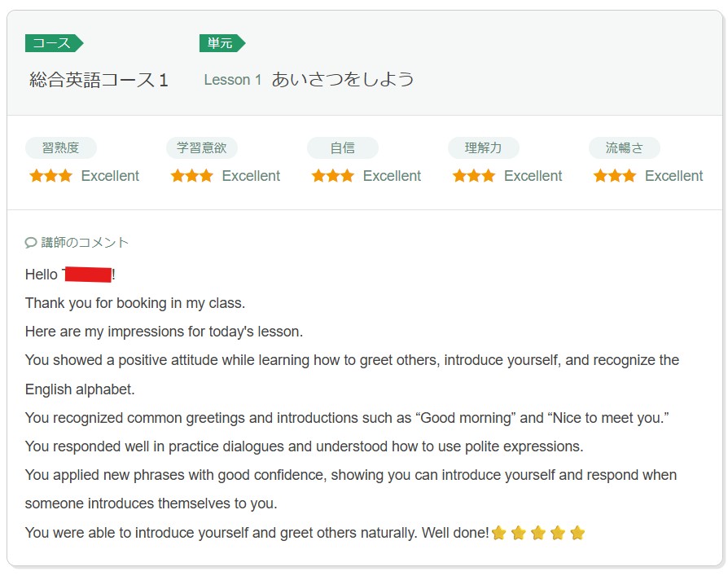Click the 単元 green tag label
The image size is (728, 576).
(x=221, y=43)
